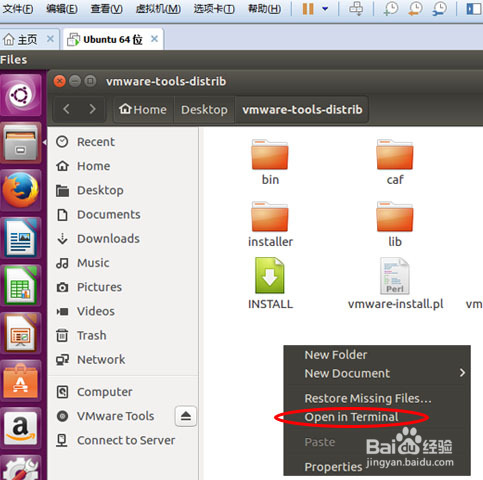The width and height of the screenshot is (483, 480).
Task: Open the 虚拟机(M) menu
Action: point(158,9)
